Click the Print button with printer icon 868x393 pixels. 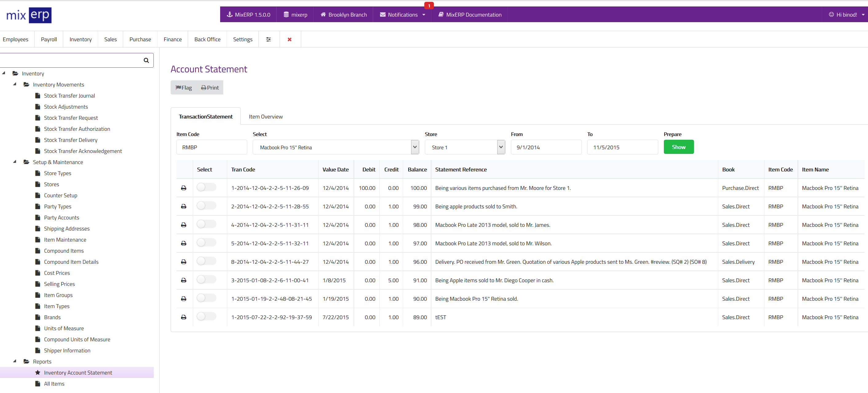pos(210,88)
